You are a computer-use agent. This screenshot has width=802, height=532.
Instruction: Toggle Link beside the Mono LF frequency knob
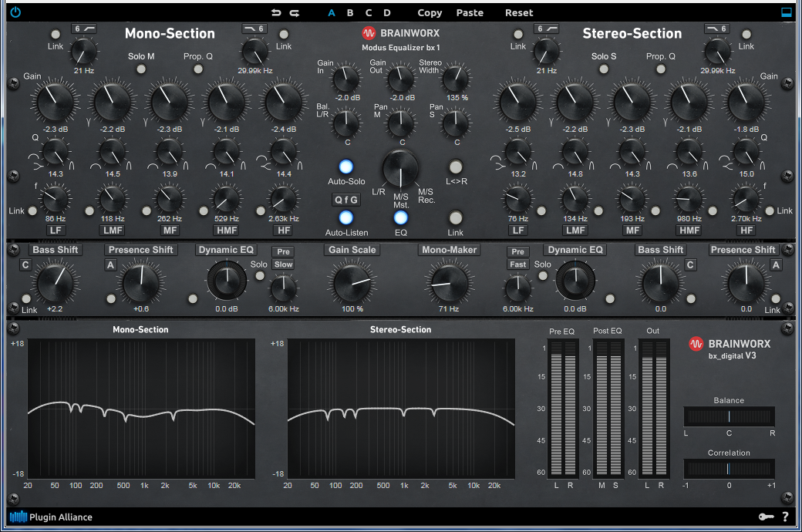(32, 210)
